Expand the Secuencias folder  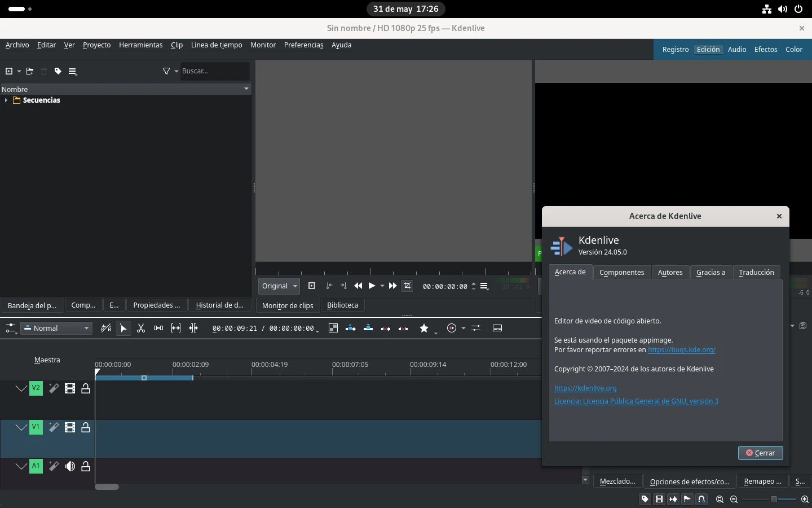(x=6, y=100)
